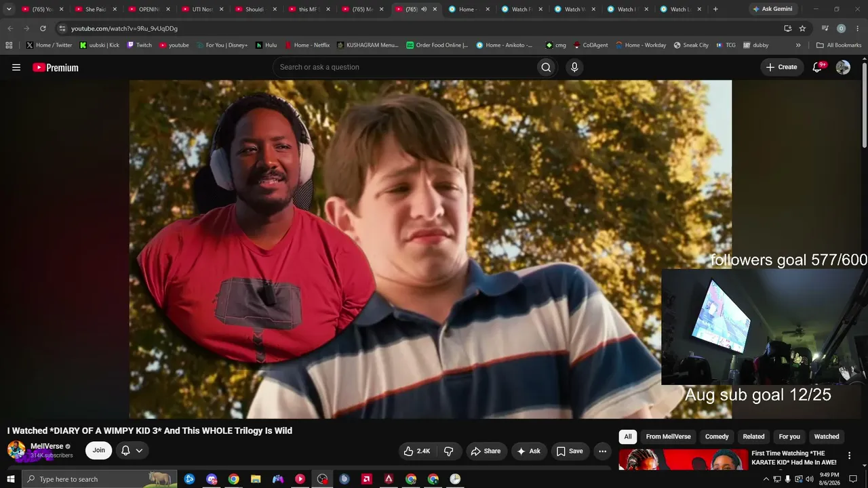Open File Explorer from the taskbar
This screenshot has width=868, height=488.
click(x=256, y=479)
